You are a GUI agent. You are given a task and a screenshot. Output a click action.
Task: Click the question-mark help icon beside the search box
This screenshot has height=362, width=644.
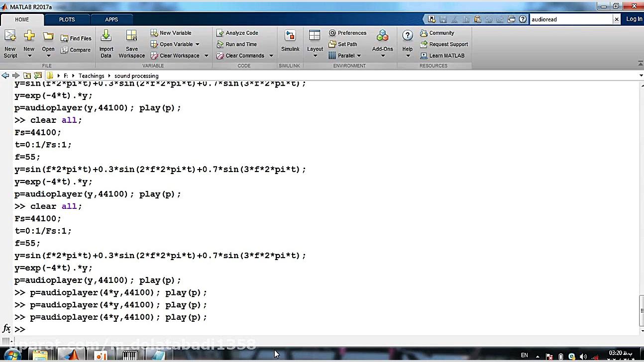point(523,19)
